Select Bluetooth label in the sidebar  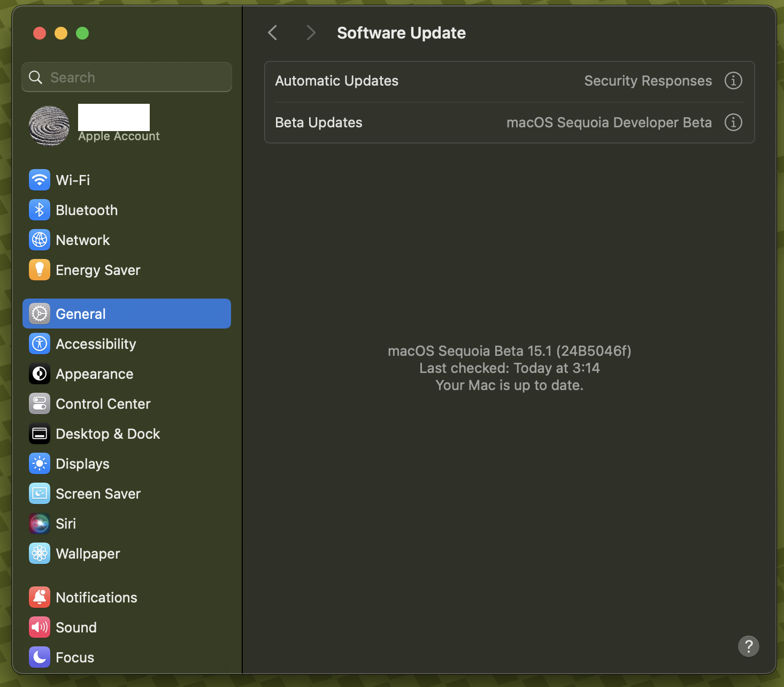(87, 210)
